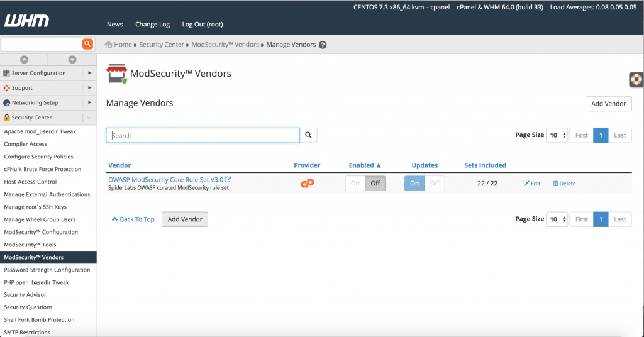Image resolution: width=644 pixels, height=337 pixels.
Task: Sort by Sets Included column header
Action: click(485, 165)
